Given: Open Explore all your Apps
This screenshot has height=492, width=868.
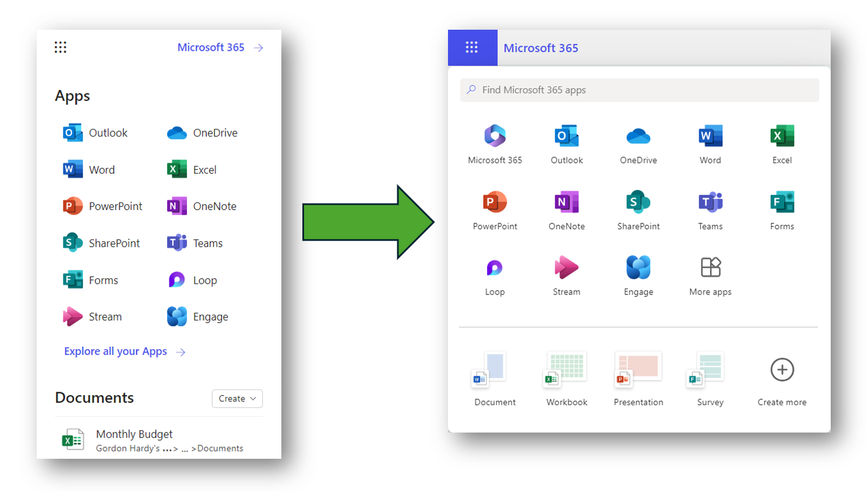Looking at the screenshot, I should [x=115, y=351].
